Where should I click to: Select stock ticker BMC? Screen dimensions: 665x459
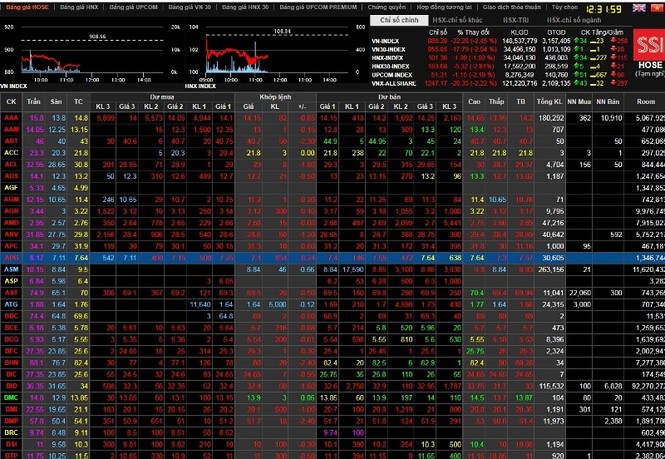pos(11,397)
